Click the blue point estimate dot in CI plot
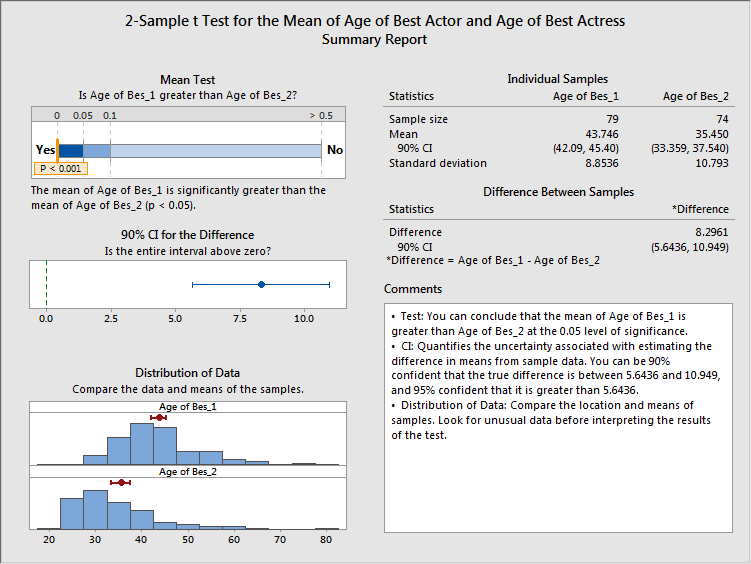The height and width of the screenshot is (564, 751). click(x=261, y=284)
